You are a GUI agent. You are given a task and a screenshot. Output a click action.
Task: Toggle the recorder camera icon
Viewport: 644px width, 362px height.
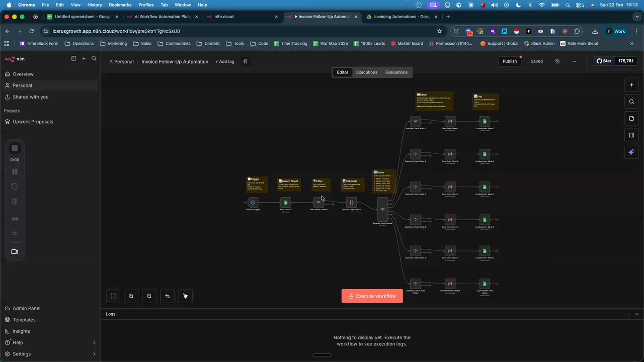(x=15, y=252)
